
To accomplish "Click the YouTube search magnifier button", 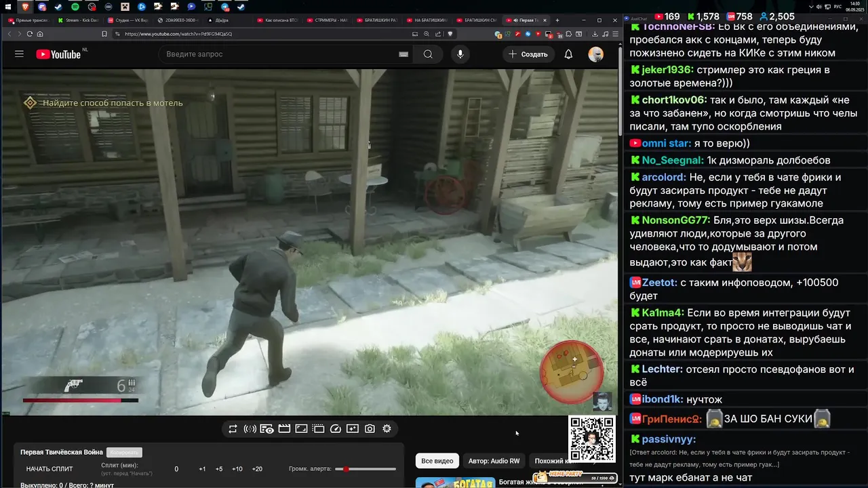I will coord(428,54).
